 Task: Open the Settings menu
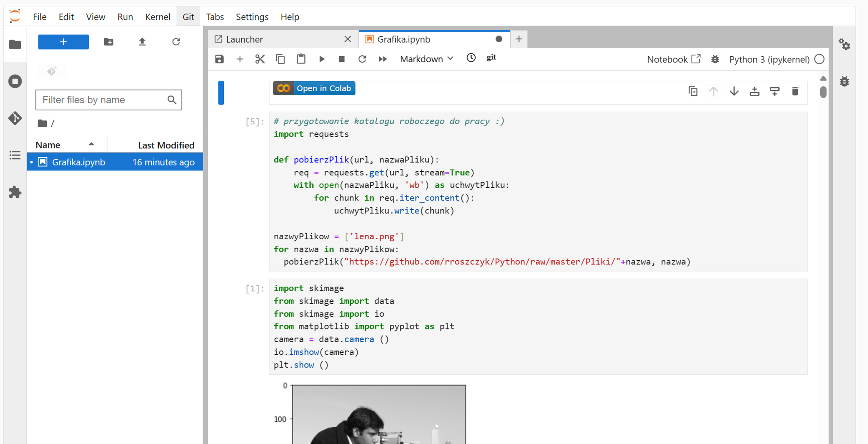252,17
